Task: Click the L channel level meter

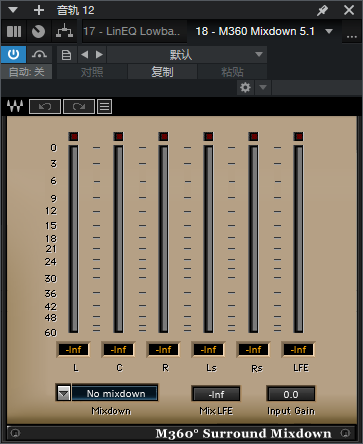Action: click(x=73, y=239)
